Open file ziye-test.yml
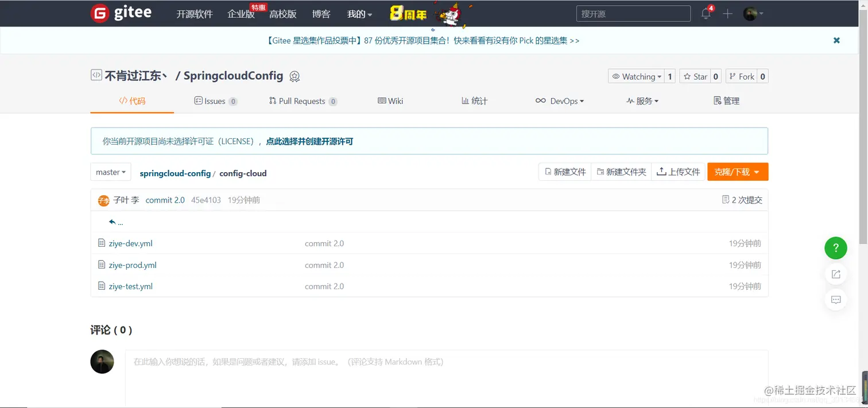Image resolution: width=868 pixels, height=408 pixels. click(x=130, y=286)
